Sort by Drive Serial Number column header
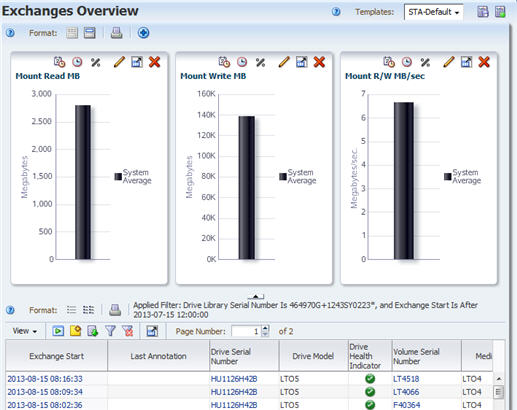The image size is (517, 410). pyautogui.click(x=244, y=356)
